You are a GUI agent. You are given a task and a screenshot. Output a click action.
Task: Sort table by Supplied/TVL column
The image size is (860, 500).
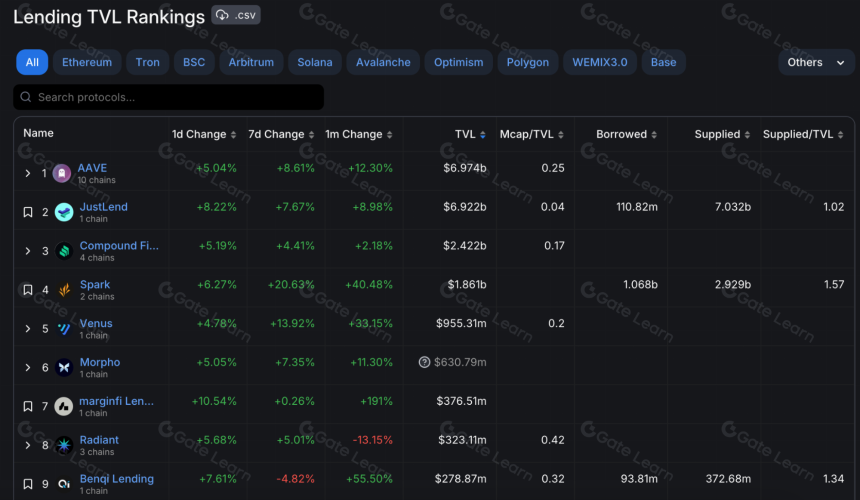point(803,134)
